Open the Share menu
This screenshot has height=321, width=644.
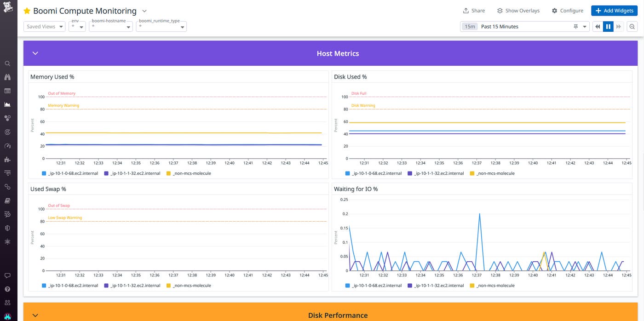point(474,10)
